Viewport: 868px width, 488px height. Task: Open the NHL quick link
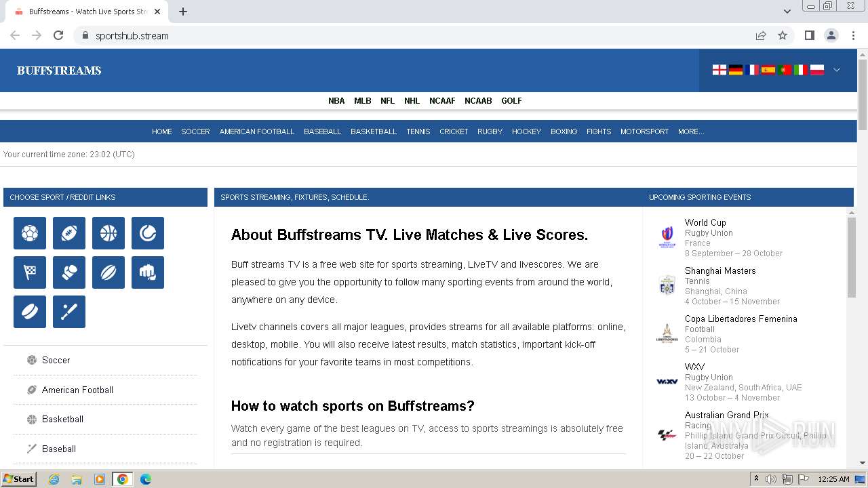tap(412, 101)
